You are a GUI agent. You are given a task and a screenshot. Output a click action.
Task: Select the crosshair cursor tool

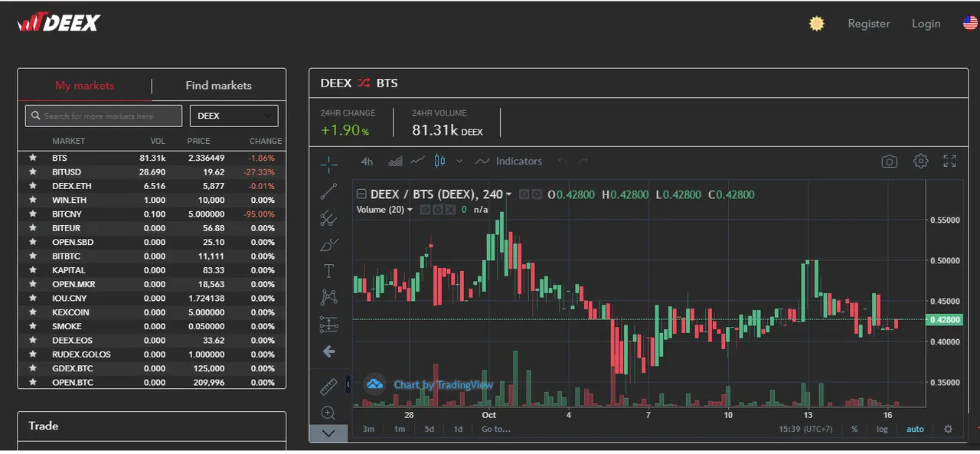pyautogui.click(x=328, y=163)
